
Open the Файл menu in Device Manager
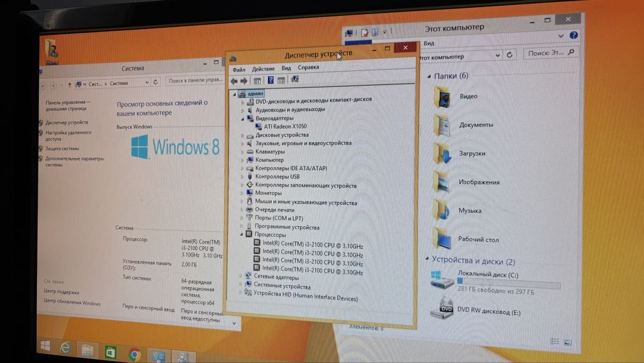[x=239, y=70]
